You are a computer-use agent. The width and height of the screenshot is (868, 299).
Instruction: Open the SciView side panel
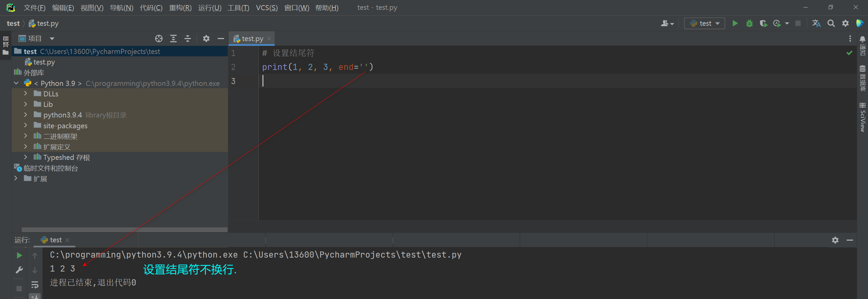click(863, 117)
